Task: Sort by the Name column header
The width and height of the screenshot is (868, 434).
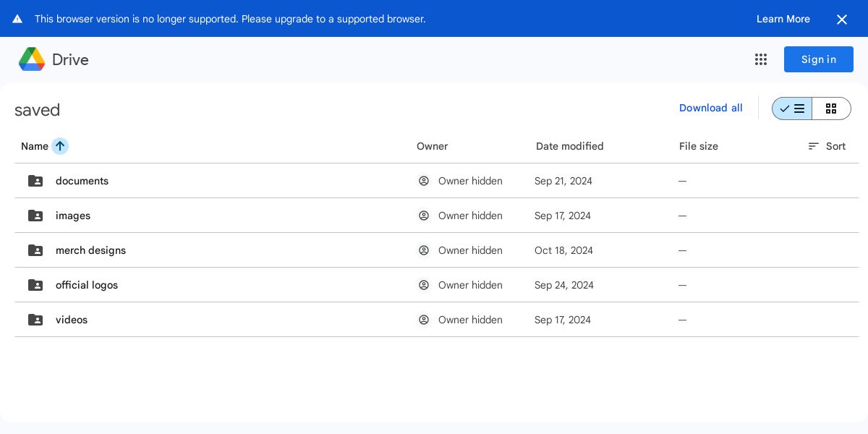Action: [34, 146]
